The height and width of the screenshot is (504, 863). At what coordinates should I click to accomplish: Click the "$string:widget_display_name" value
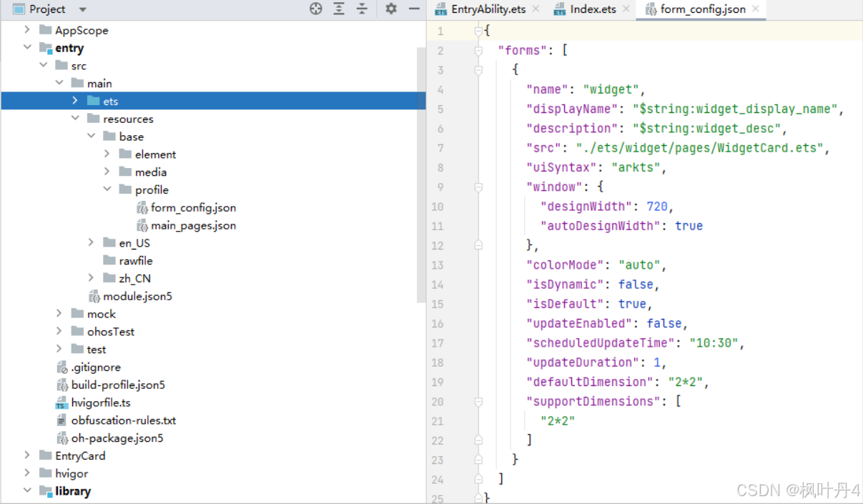coord(735,109)
